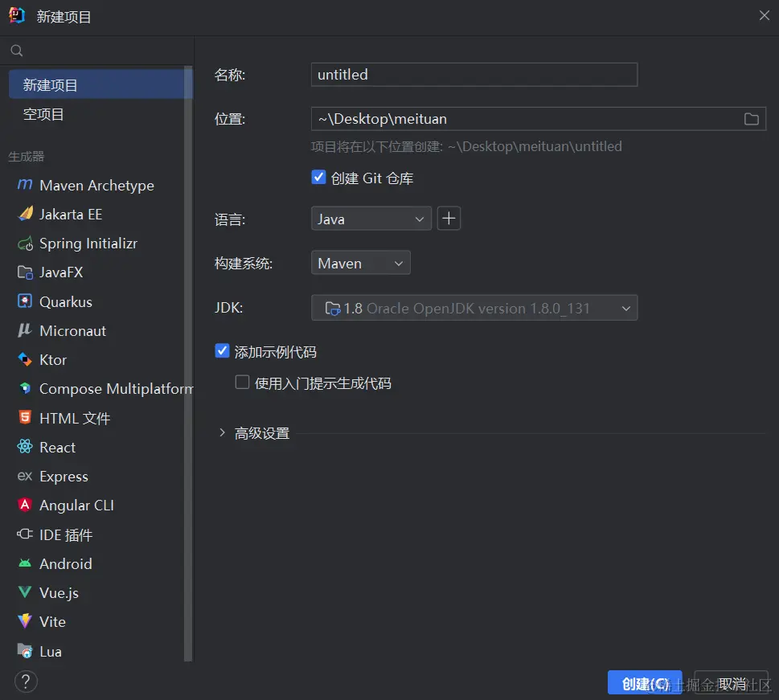Click the generator search field

click(x=97, y=51)
